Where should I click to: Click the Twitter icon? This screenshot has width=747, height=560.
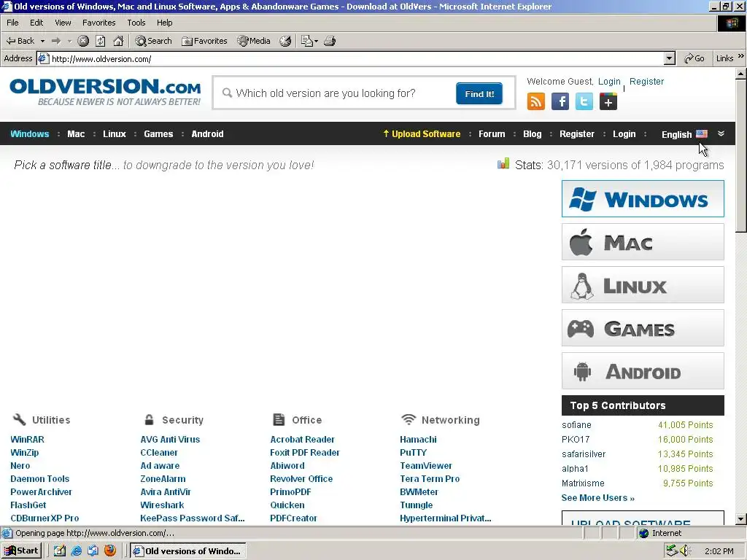(584, 101)
